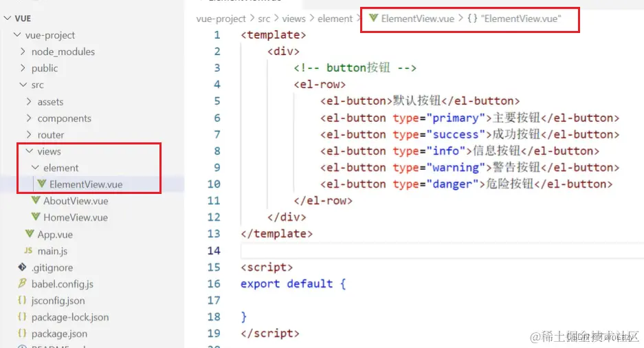Select the public folder label

[x=45, y=68]
